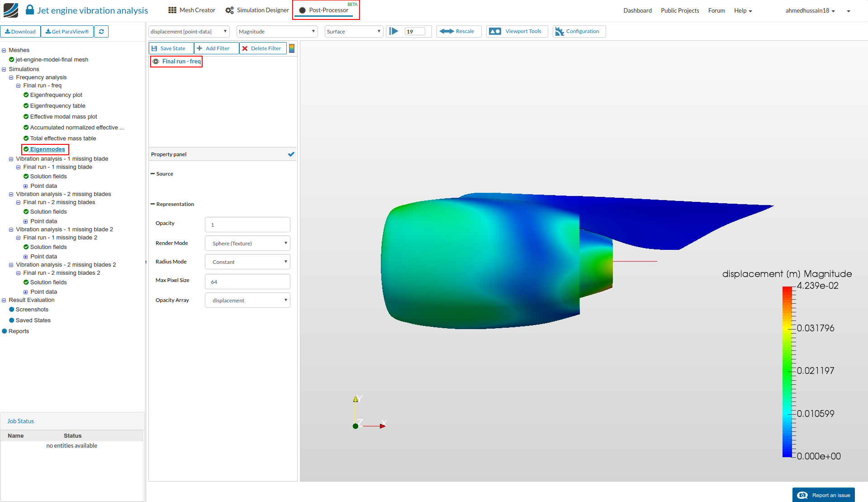Click the Add Filter plus icon
Image resolution: width=868 pixels, height=502 pixels.
click(x=199, y=48)
